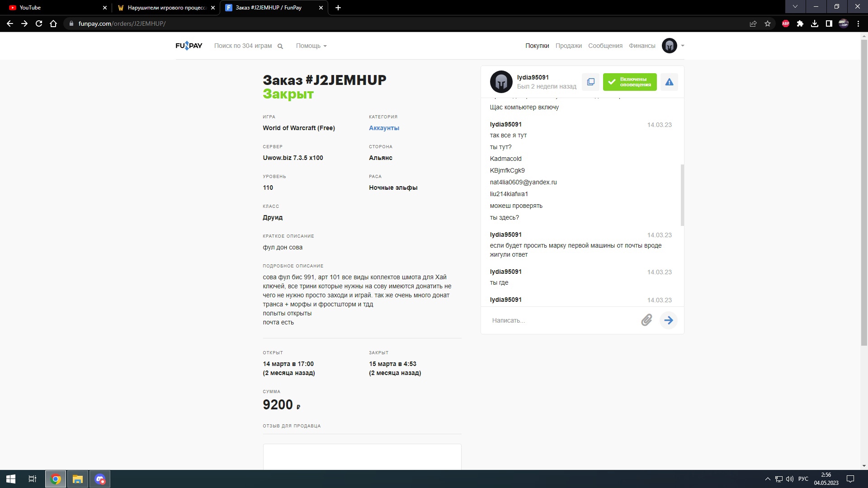Screen dimensions: 868x488
Task: Open lydia95091 profile name in chat header
Action: point(533,77)
